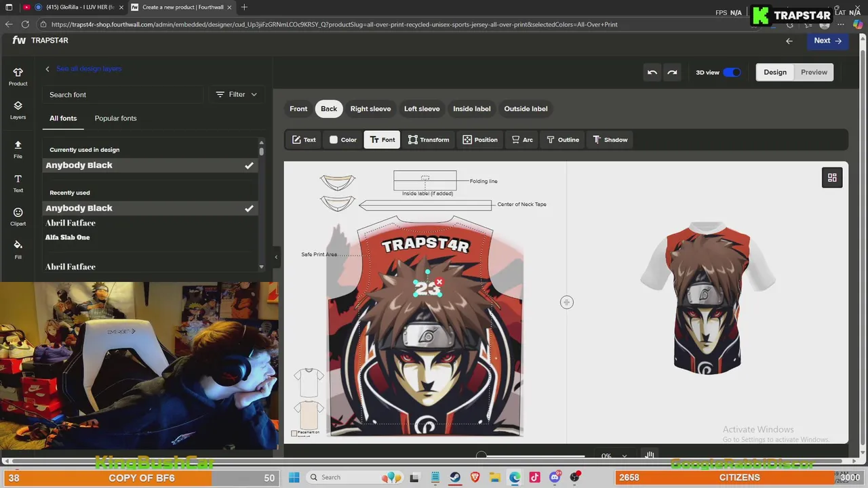Screen dimensions: 868x488
Task: Collapse the left side panel arrow
Action: [x=276, y=257]
